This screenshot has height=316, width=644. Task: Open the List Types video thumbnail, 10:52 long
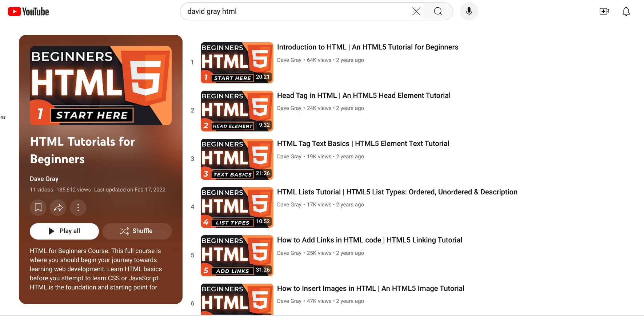click(237, 208)
